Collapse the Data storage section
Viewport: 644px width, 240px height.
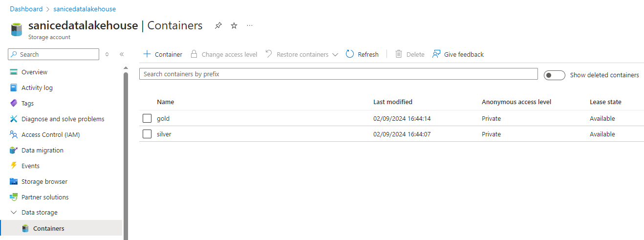14,213
